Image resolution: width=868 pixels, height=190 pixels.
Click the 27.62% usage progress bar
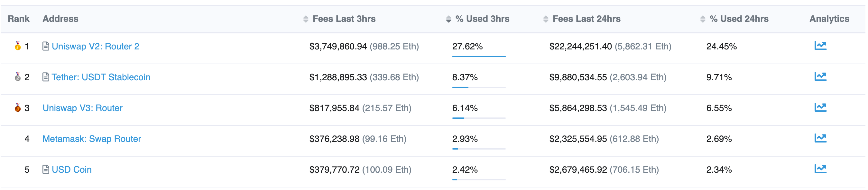tap(478, 56)
